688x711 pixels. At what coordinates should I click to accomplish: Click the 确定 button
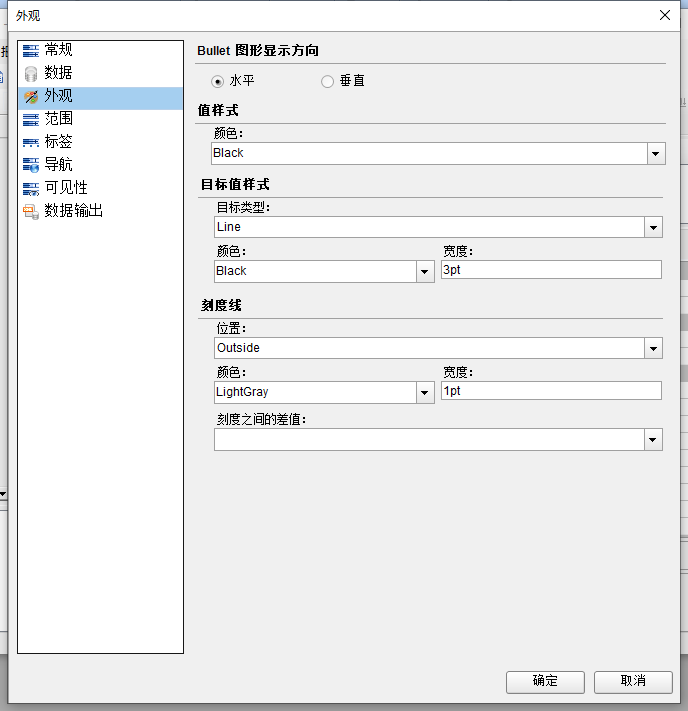tap(545, 682)
